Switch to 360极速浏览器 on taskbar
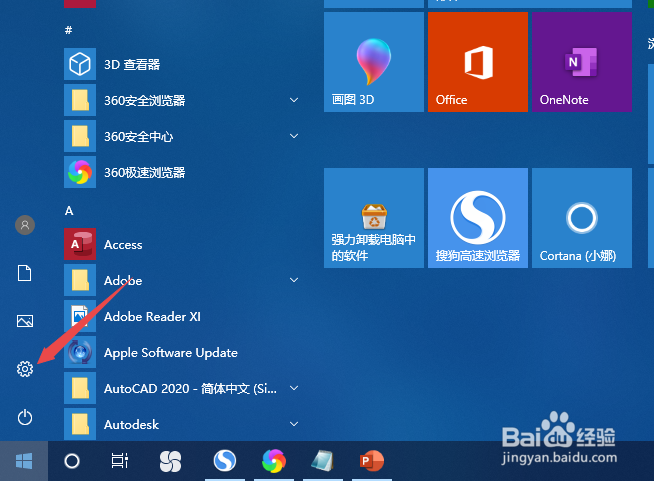Viewport: 654px width, 481px height. pyautogui.click(x=274, y=461)
